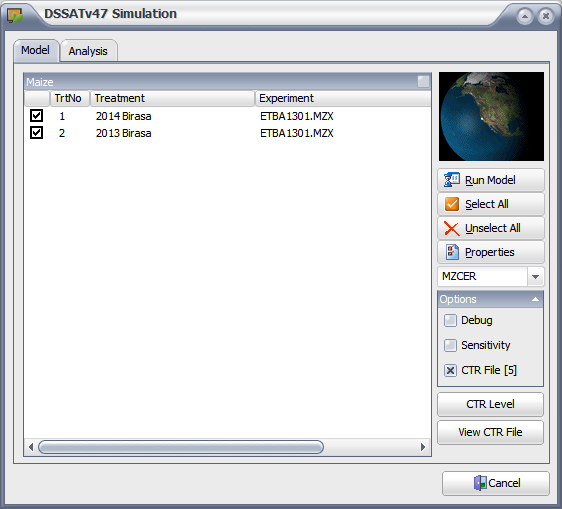Click the door icon on Cancel button
Image resolution: width=562 pixels, height=509 pixels.
(x=480, y=483)
